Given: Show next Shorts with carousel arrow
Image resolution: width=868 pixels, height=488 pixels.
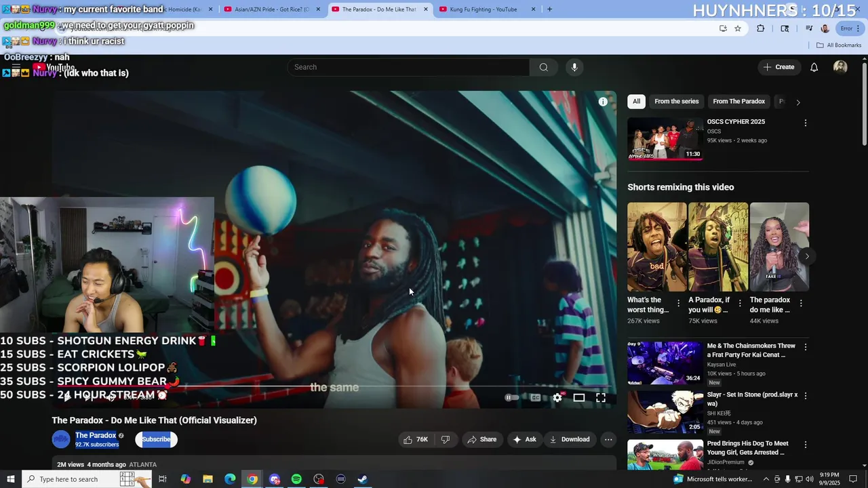Looking at the screenshot, I should (x=806, y=256).
